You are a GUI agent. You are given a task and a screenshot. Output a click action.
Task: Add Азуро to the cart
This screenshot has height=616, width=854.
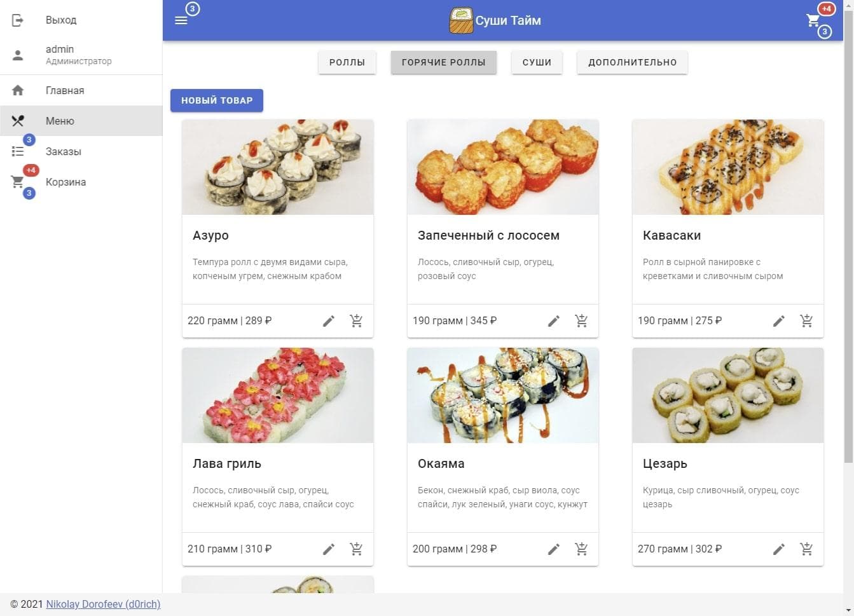point(356,321)
